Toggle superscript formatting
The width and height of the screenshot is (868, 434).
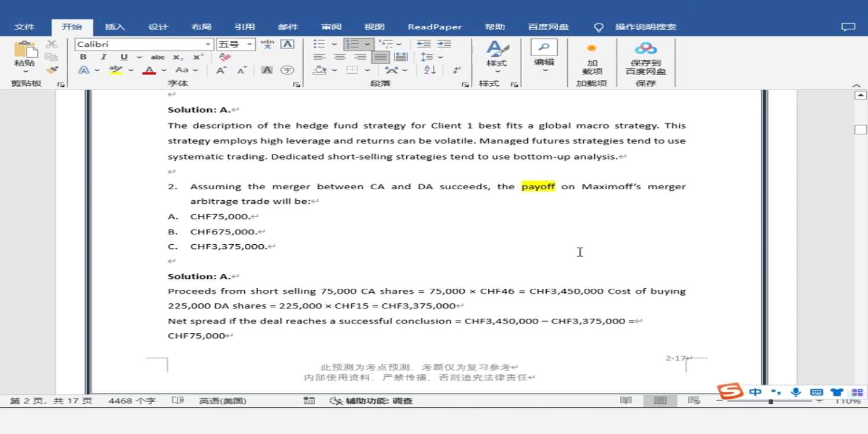[x=198, y=57]
